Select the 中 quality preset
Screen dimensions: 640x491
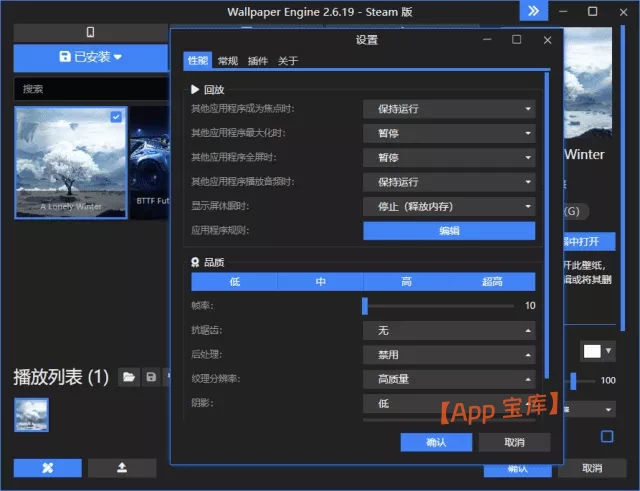[320, 282]
